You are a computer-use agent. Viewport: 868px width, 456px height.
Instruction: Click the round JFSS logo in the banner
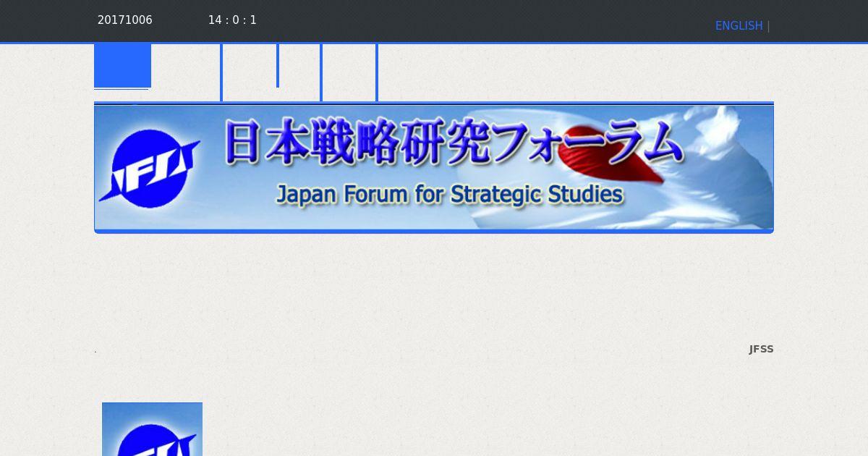tap(149, 169)
